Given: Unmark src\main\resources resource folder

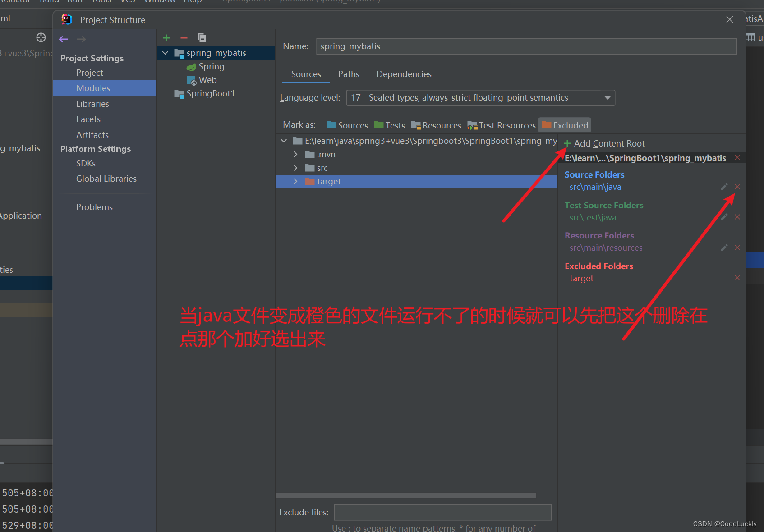Looking at the screenshot, I should pos(737,248).
